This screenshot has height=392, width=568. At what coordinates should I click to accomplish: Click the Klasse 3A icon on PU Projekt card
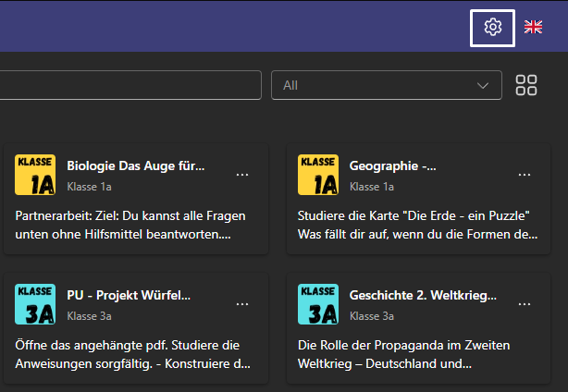(35, 304)
